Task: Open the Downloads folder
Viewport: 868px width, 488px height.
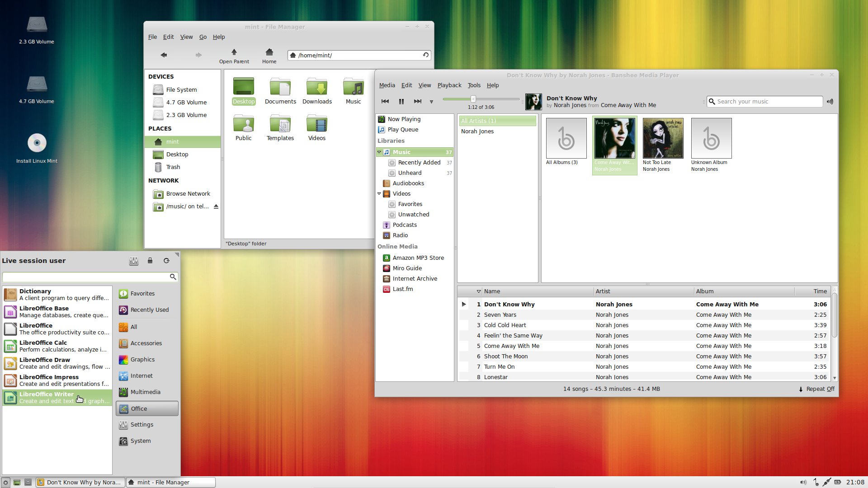Action: (317, 91)
